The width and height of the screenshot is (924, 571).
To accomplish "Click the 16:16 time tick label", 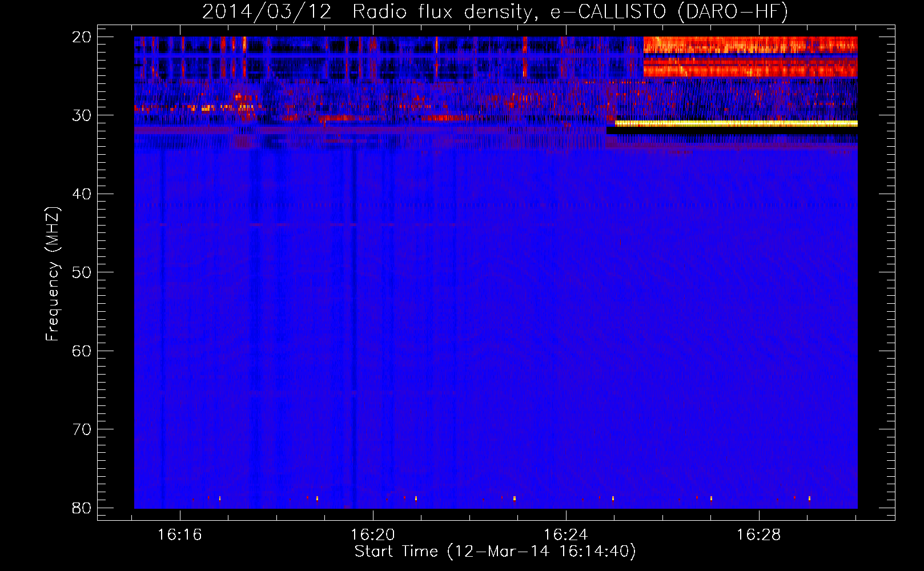I will (180, 535).
